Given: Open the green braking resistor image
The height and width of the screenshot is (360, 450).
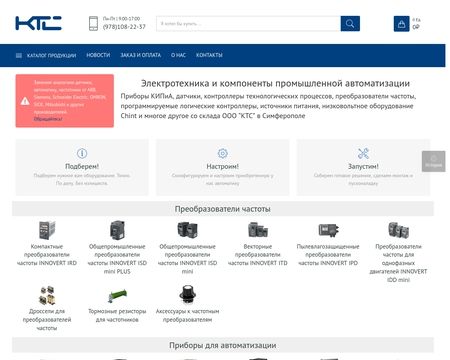Looking at the screenshot, I should 117,296.
